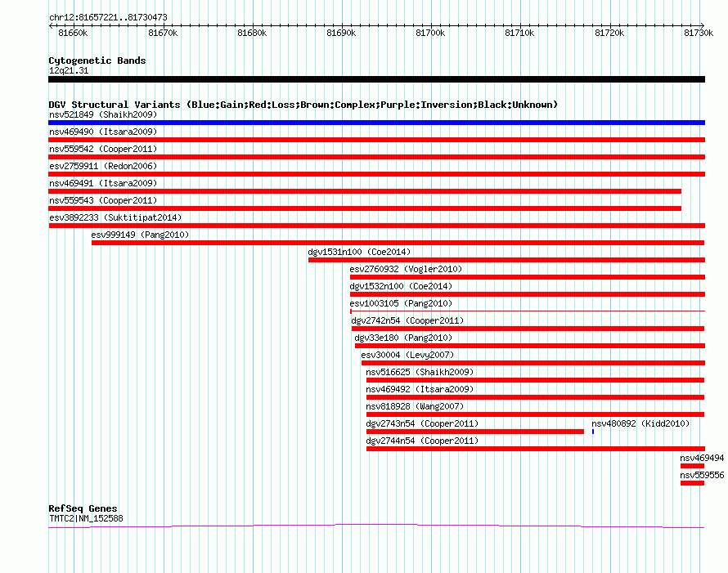This screenshot has width=728, height=573.
Task: Open the nsv469490 (Itsara2009) variant label
Action: click(103, 132)
